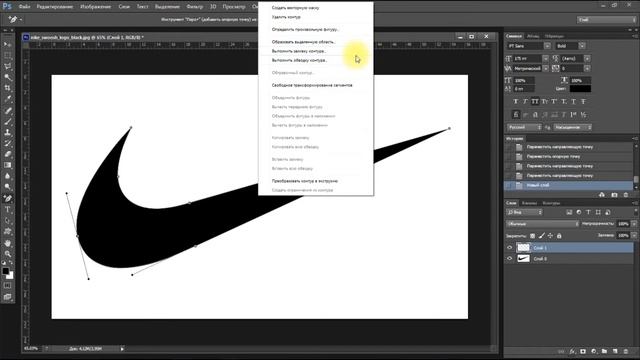
Task: Select the Eraser tool
Action: tap(8, 154)
